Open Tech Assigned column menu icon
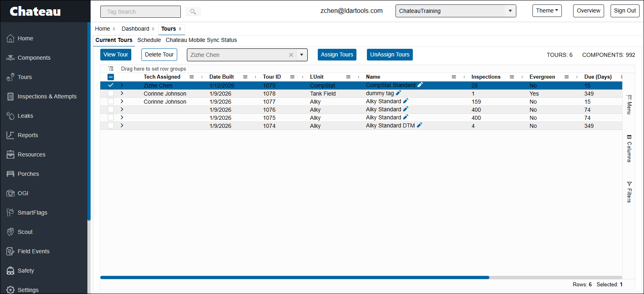 tap(192, 77)
